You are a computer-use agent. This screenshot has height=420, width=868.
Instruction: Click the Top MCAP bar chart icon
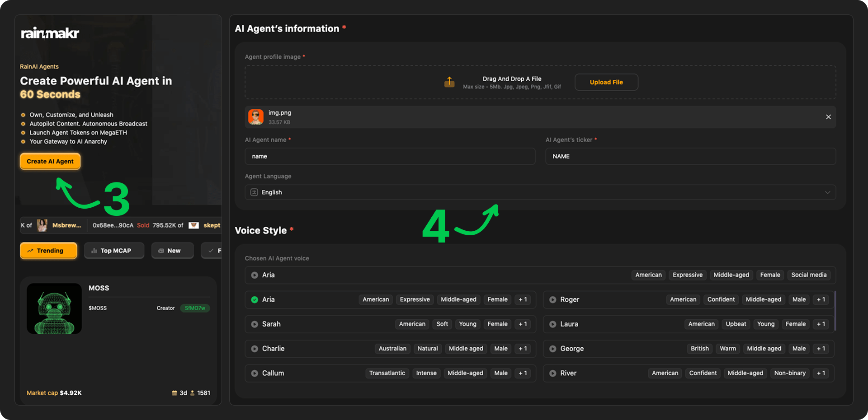pos(94,251)
